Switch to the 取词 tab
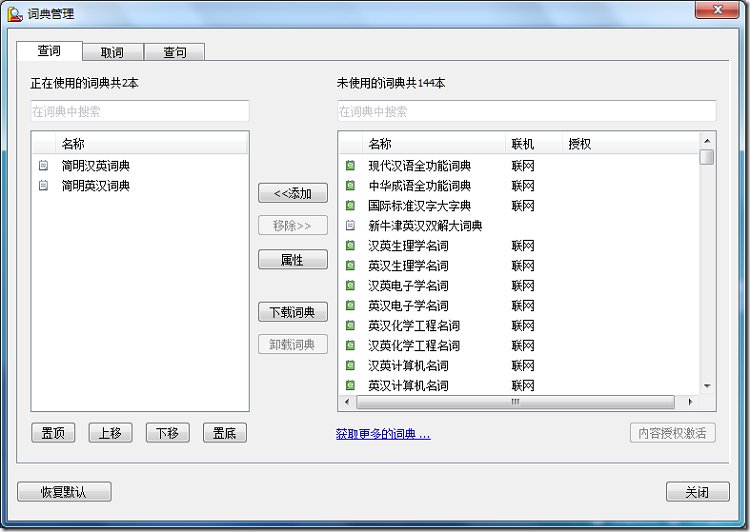The image size is (750, 532). (x=112, y=52)
